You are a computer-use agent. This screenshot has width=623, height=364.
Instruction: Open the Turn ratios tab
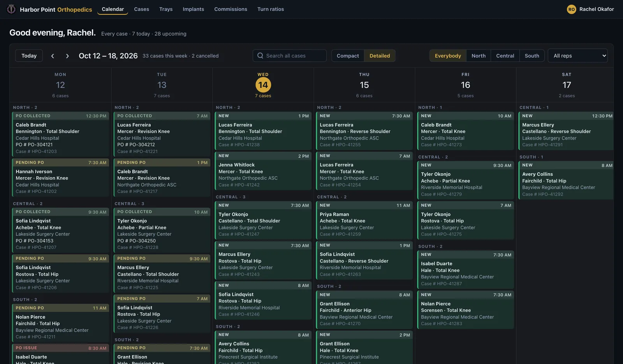(x=271, y=9)
